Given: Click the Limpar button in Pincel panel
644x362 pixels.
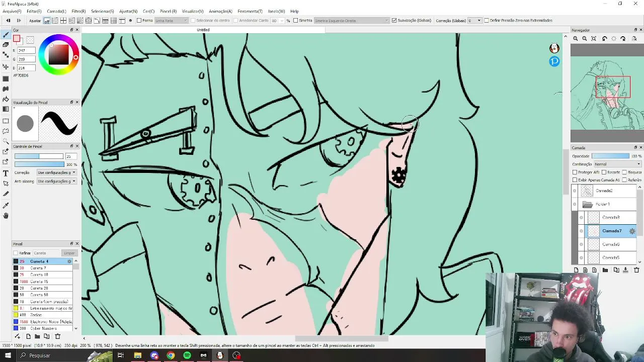Looking at the screenshot, I should 69,253.
